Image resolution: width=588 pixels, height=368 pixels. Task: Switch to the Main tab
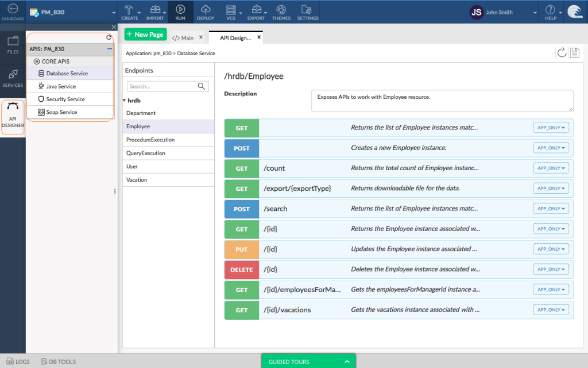(183, 38)
